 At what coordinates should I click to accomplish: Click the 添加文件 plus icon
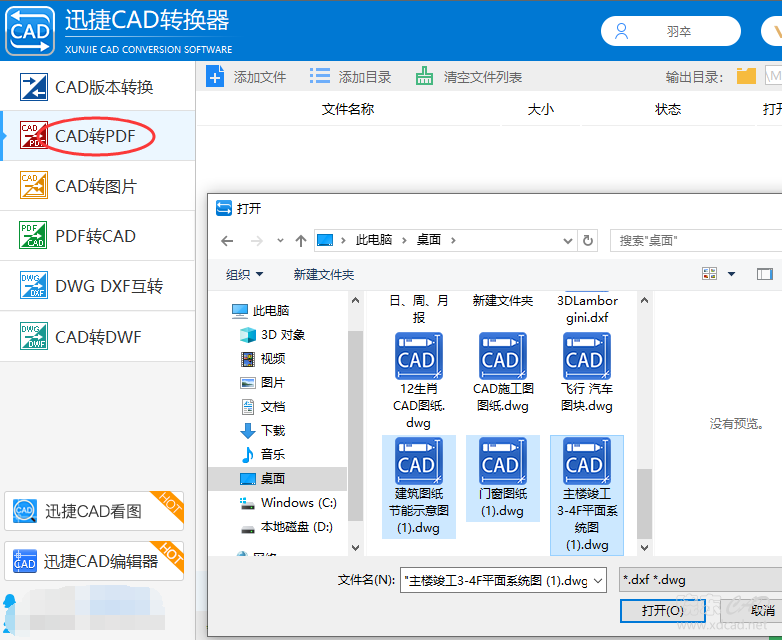tap(215, 77)
